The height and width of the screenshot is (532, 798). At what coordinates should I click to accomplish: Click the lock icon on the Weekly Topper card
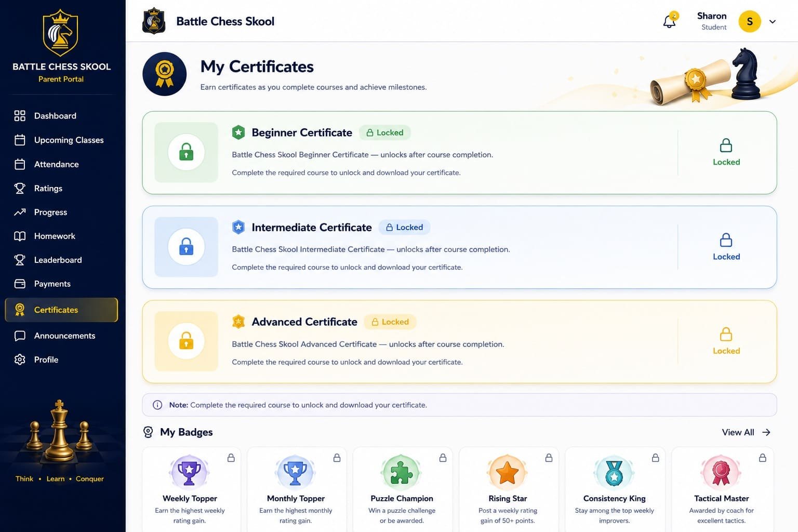pyautogui.click(x=231, y=458)
